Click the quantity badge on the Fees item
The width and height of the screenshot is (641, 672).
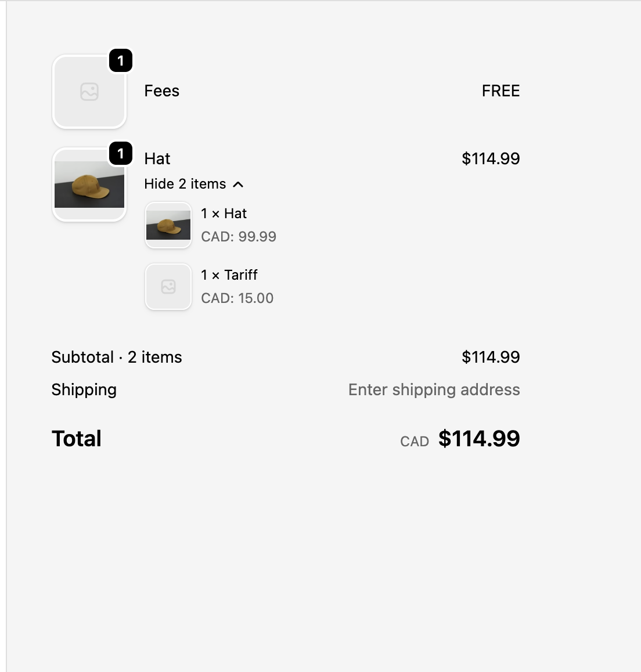coord(121,60)
